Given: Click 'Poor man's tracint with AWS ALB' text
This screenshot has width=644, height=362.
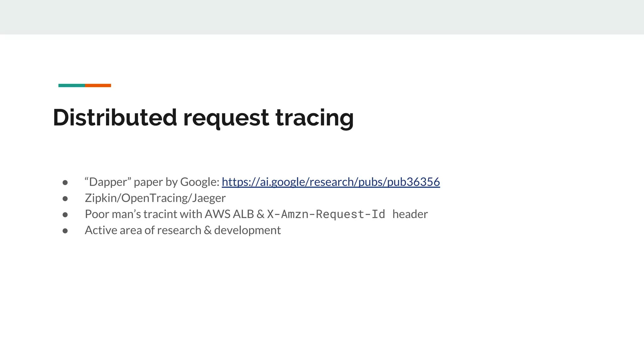Looking at the screenshot, I should (x=169, y=214).
